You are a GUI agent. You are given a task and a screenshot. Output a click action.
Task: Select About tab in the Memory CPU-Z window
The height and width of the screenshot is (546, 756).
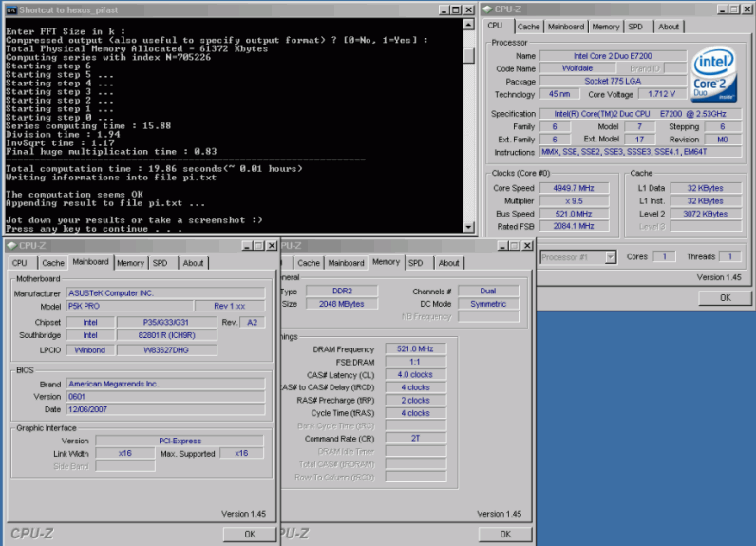[448, 263]
